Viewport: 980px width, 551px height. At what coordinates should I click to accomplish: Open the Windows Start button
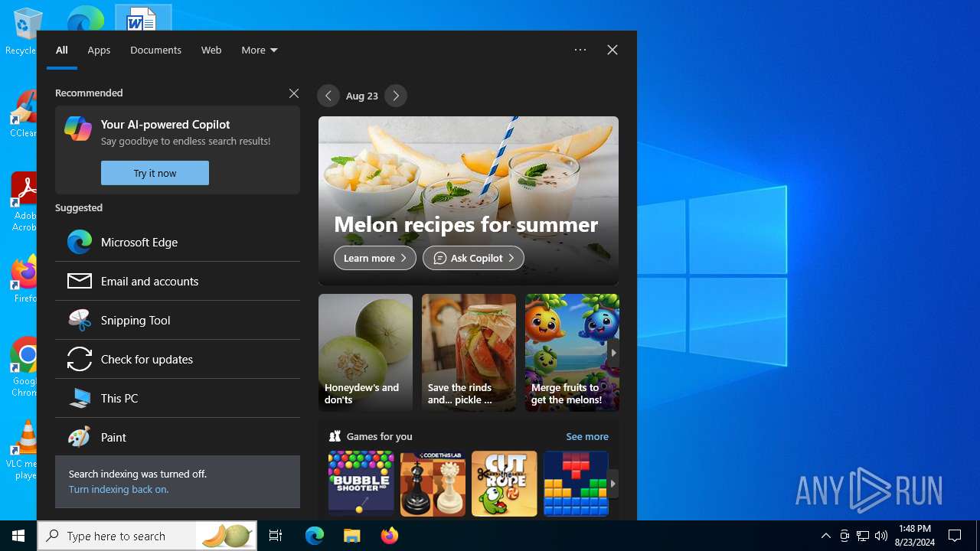18,536
